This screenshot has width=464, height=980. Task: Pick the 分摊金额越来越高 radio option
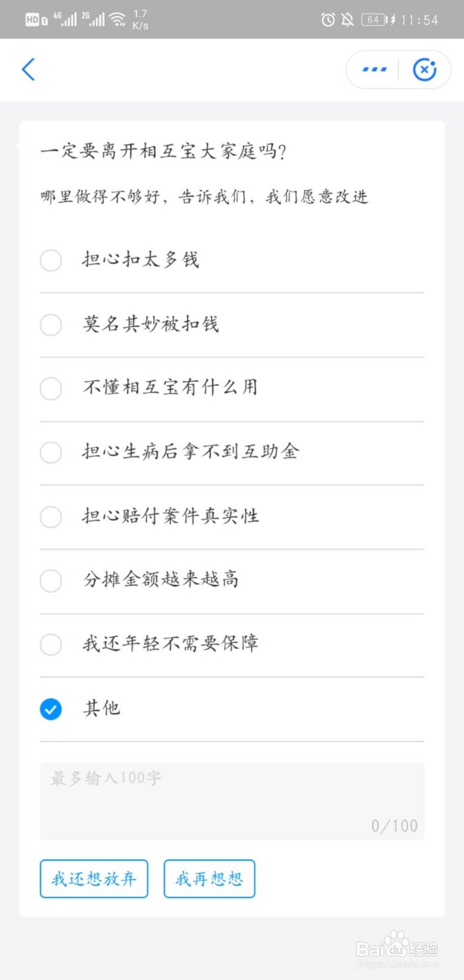coord(51,580)
